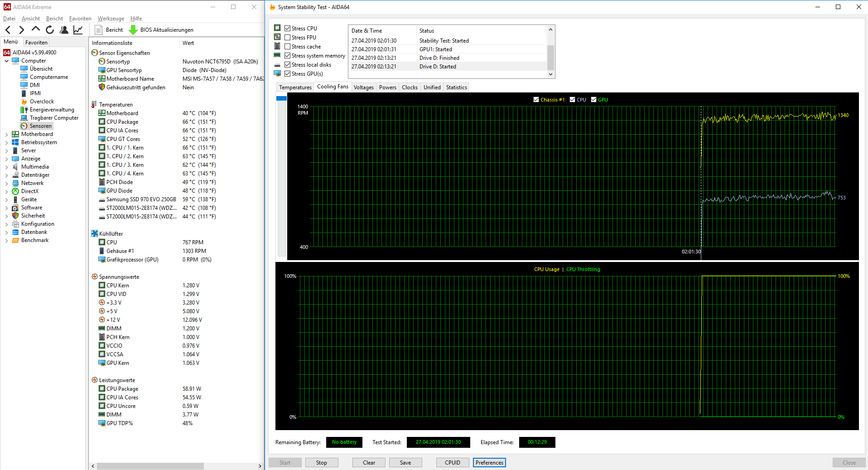Click the Betriebssystem Windows icon
Image resolution: width=868 pixels, height=470 pixels.
coord(15,142)
